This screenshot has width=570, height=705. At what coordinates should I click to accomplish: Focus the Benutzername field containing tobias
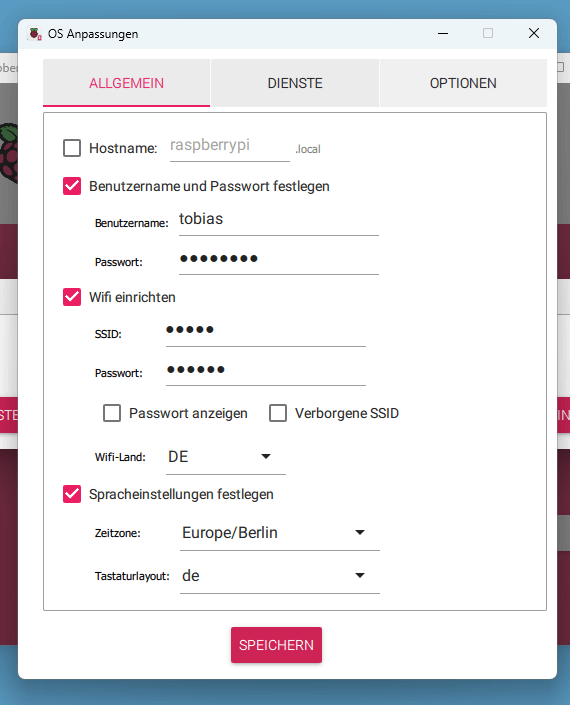tap(279, 220)
